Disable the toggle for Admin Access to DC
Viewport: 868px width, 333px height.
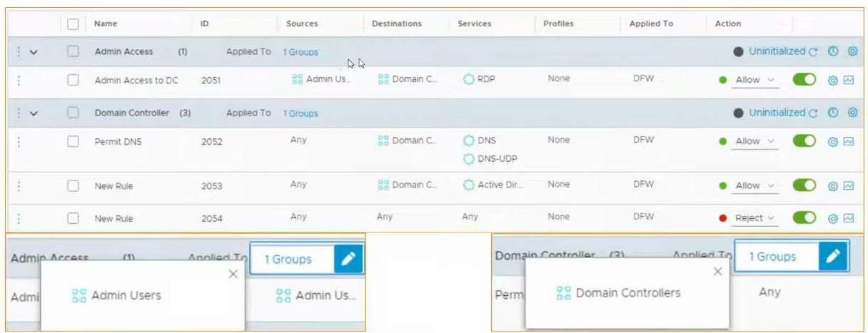pos(804,80)
